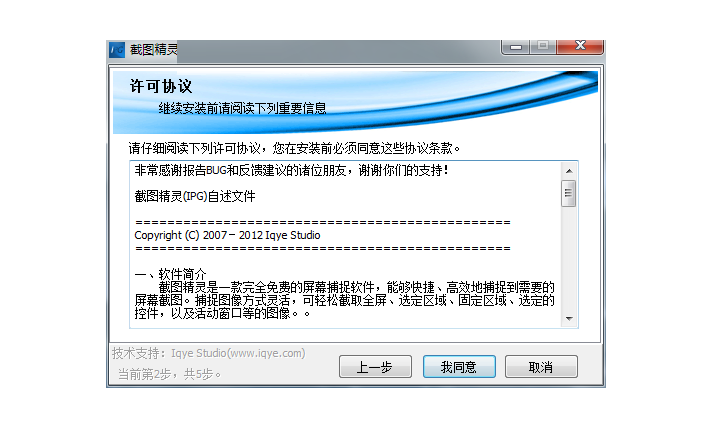Click the disabled maximize button
The height and width of the screenshot is (432, 720).
point(543,46)
